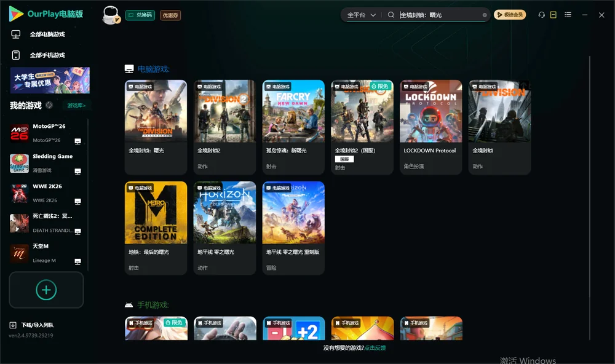Expand the 全平台 platform dropdown
Screen dimensions: 615x364
[361, 15]
